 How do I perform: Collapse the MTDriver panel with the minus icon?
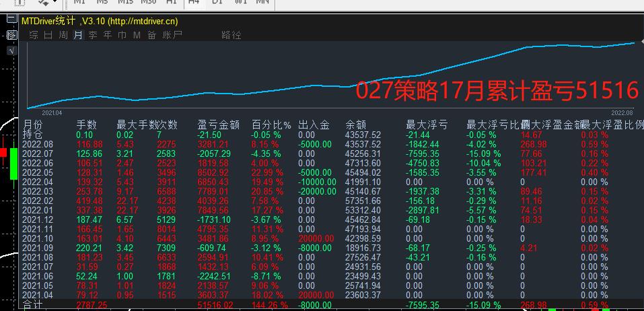[12, 19]
